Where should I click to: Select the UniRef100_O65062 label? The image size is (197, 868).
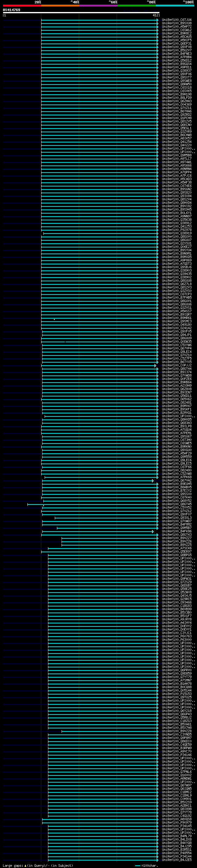[176, 399]
